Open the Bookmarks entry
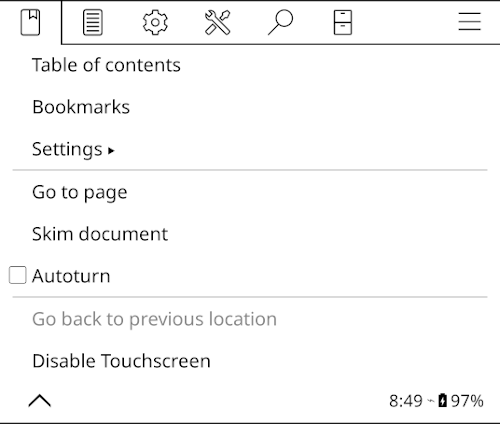Image resolution: width=500 pixels, height=424 pixels. (x=81, y=107)
